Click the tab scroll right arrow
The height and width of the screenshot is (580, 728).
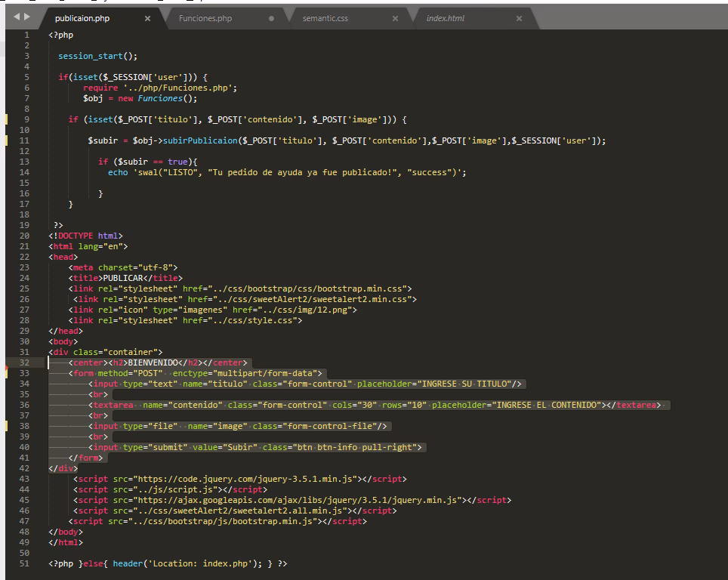pos(27,17)
